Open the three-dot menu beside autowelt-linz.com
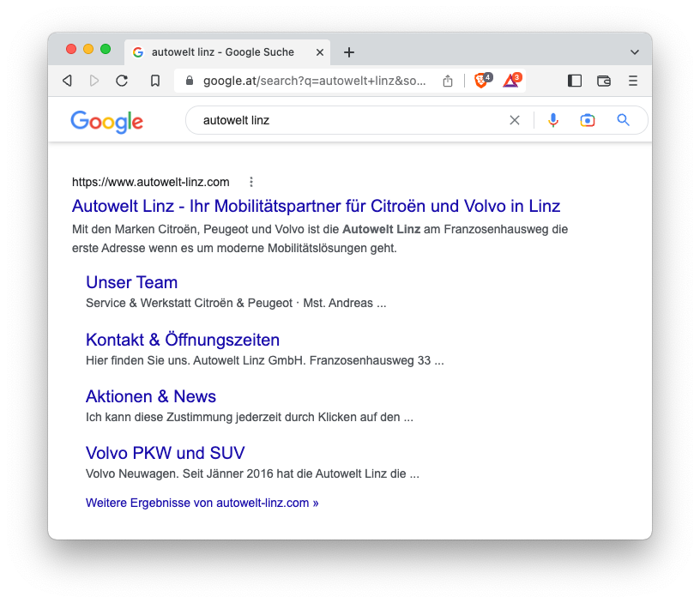Viewport: 700px width, 603px height. pyautogui.click(x=251, y=182)
